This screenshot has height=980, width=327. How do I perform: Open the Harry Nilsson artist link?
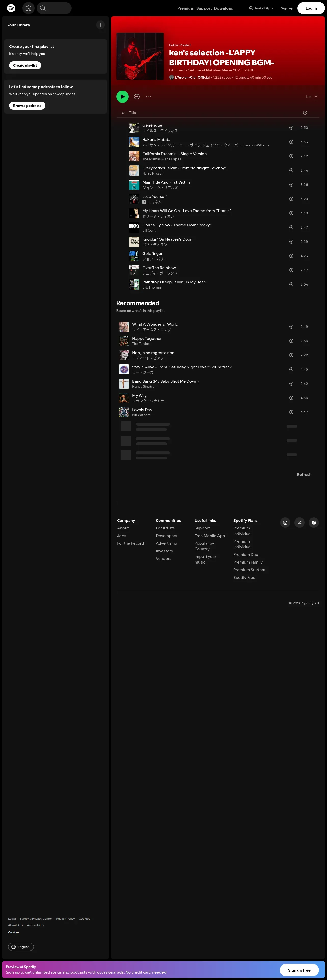tap(153, 174)
